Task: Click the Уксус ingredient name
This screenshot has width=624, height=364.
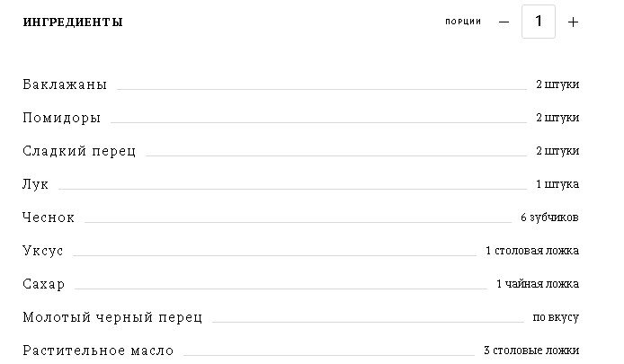Action: 43,251
